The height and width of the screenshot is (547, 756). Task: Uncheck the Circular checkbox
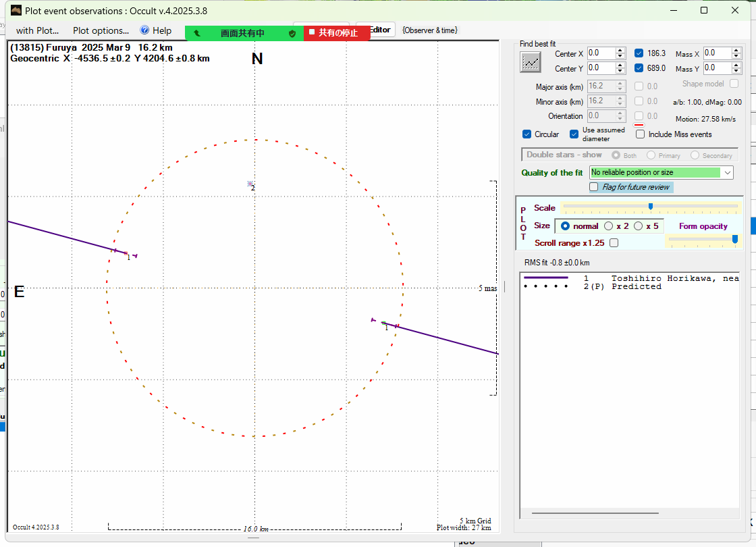click(x=527, y=134)
